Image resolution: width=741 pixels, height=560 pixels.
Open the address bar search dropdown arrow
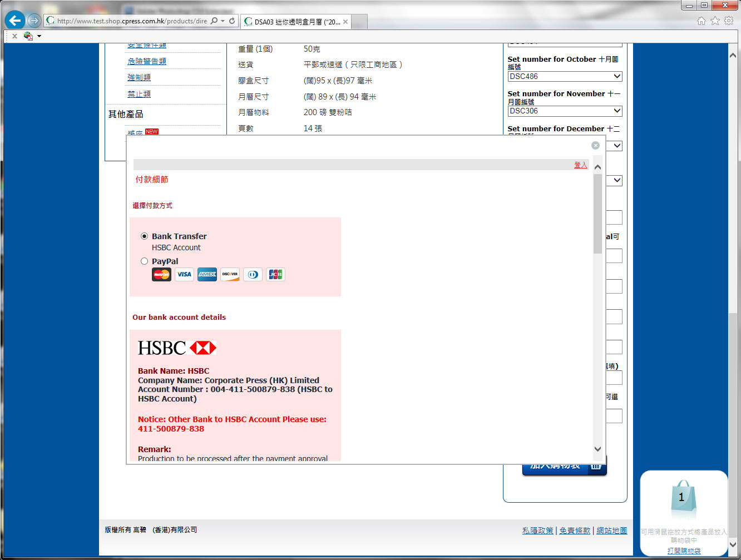[223, 21]
